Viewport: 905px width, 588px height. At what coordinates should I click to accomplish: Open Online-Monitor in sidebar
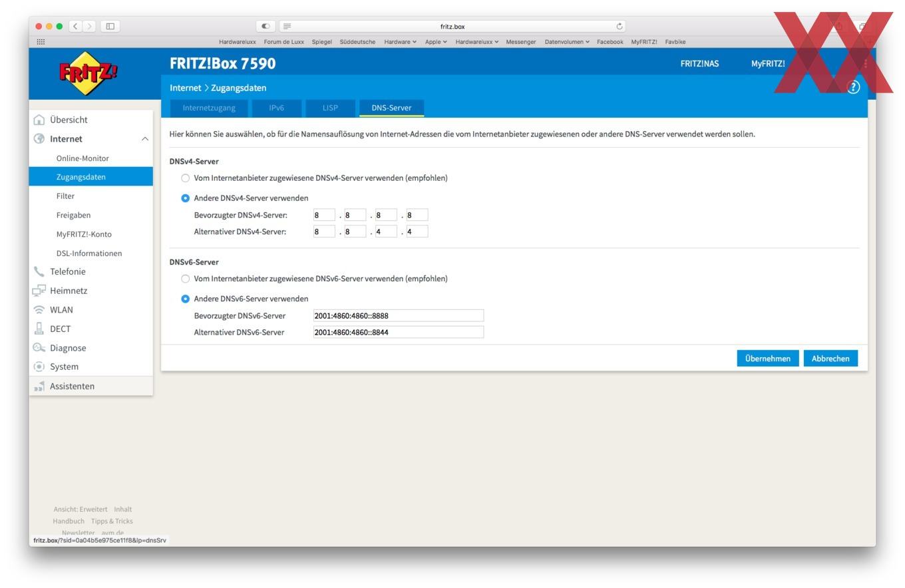(83, 158)
